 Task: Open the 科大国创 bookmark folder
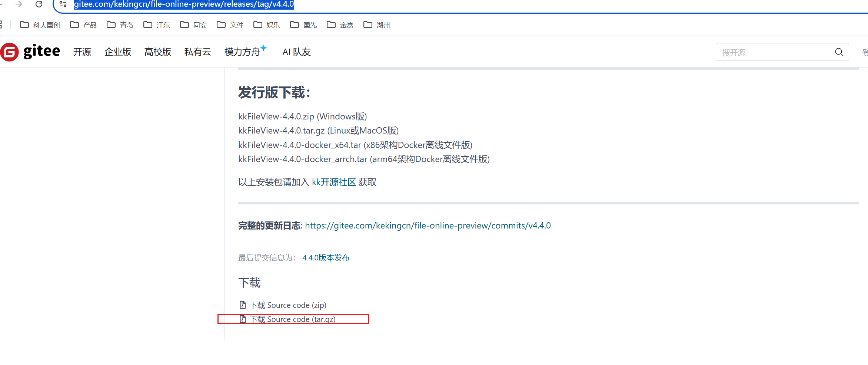pyautogui.click(x=40, y=25)
